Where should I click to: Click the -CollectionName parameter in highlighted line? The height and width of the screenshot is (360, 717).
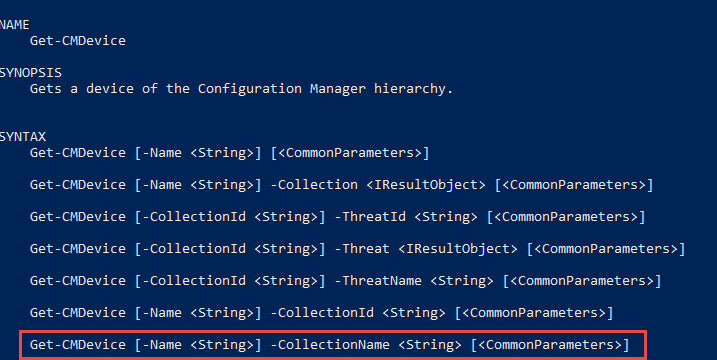click(x=330, y=345)
